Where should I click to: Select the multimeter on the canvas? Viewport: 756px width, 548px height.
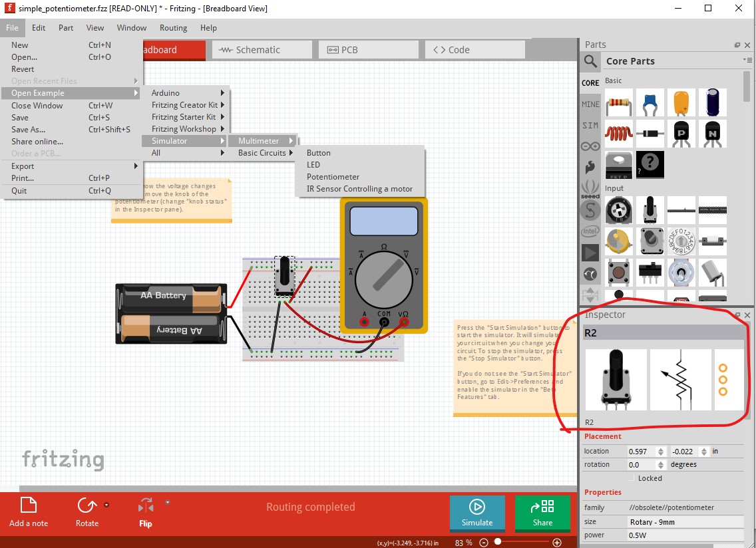(383, 265)
